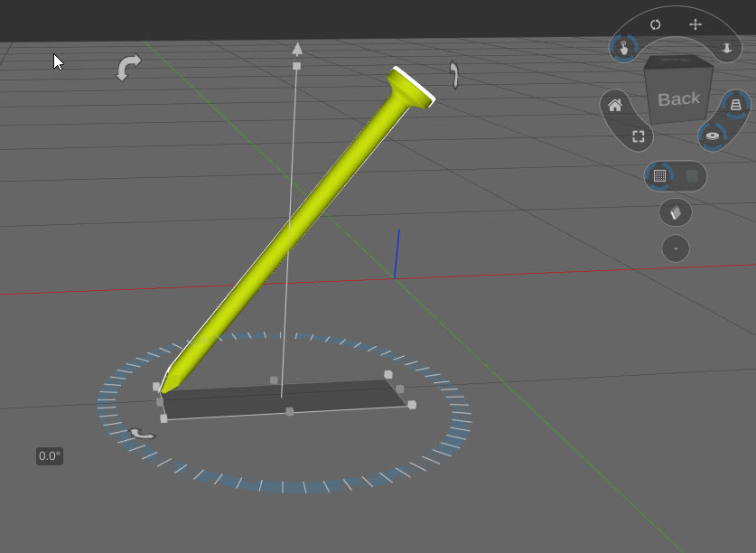Click the round minus button
Viewport: 756px width, 553px height.
click(676, 249)
